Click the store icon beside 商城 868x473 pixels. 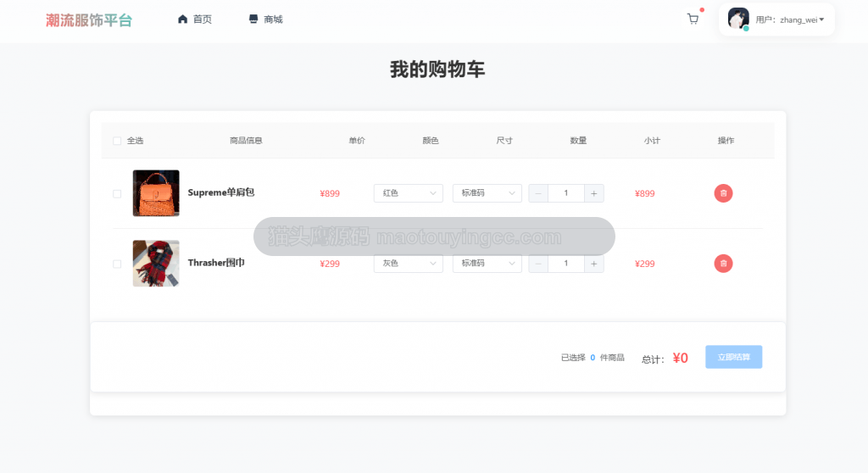(x=253, y=19)
